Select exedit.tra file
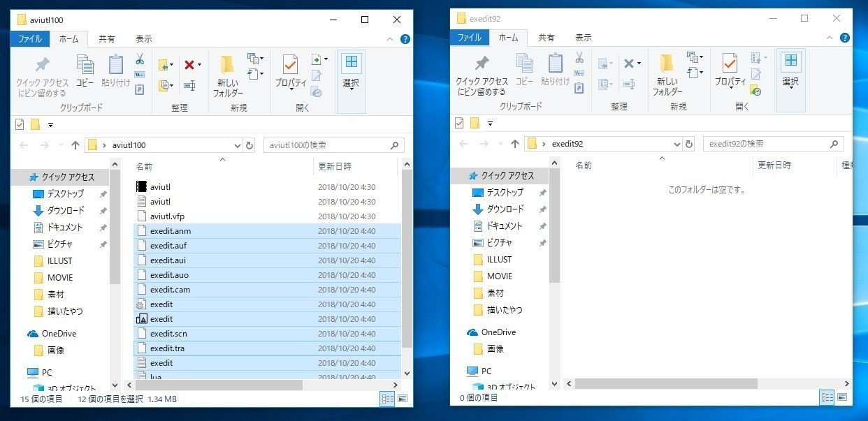The height and width of the screenshot is (421, 868). 267,348
